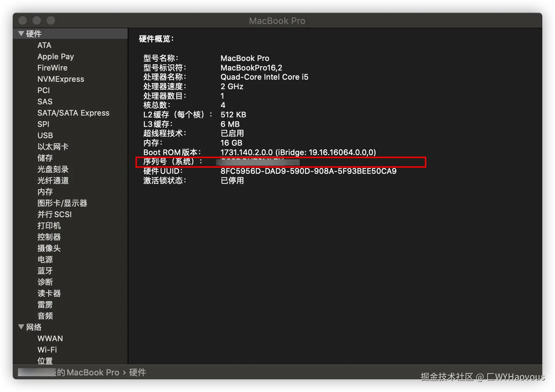Select 并行 SCSI in the sidebar

click(55, 214)
